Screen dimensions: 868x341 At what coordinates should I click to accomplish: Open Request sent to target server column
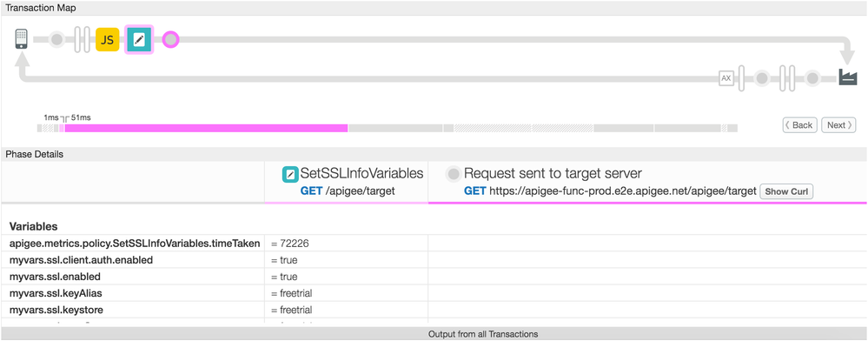pyautogui.click(x=647, y=182)
